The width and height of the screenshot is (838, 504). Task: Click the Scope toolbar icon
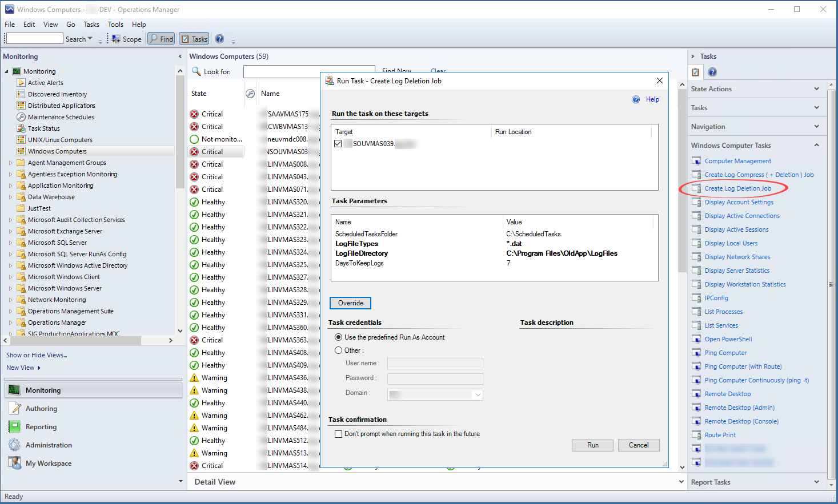pyautogui.click(x=116, y=39)
